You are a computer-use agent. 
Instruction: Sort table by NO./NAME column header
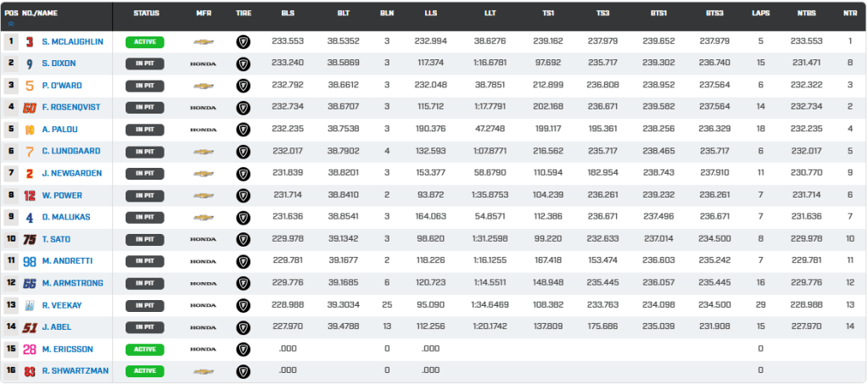tap(39, 13)
